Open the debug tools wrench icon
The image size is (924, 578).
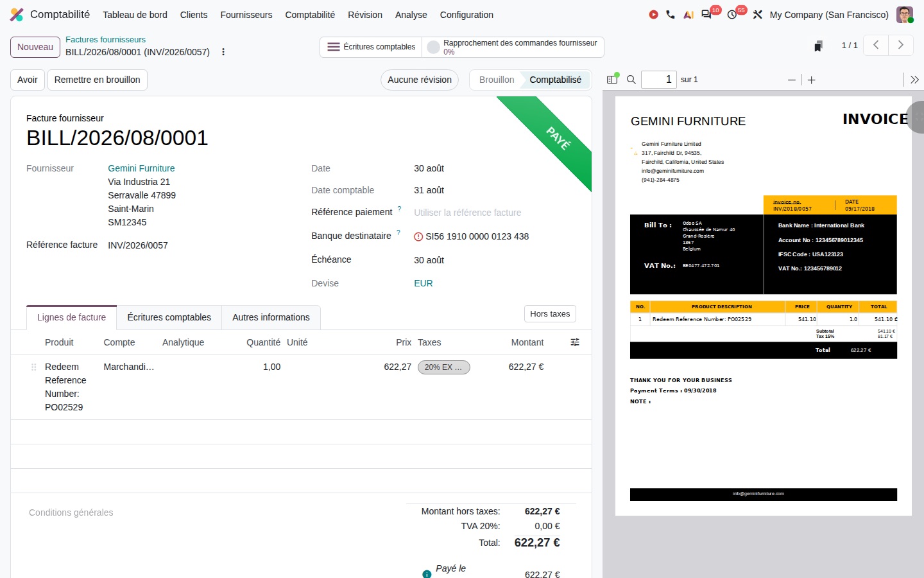click(758, 14)
